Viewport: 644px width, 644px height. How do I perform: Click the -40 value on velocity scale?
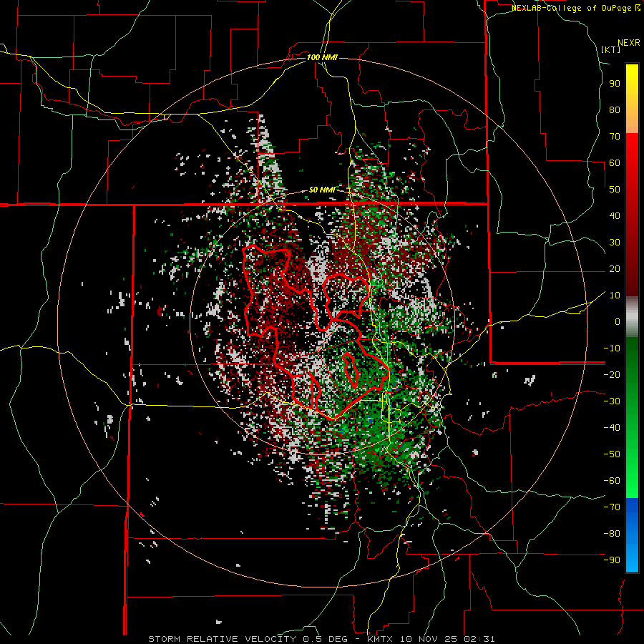point(612,428)
